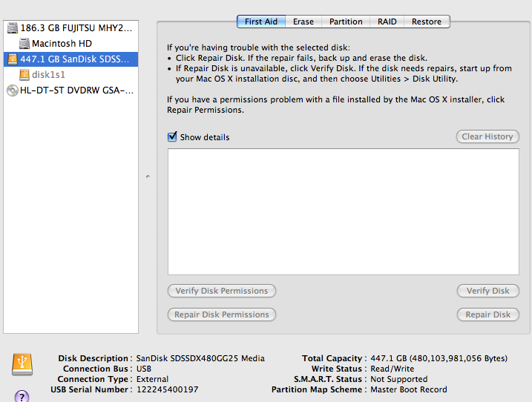Click the SanDisk external disk icon
The image size is (532, 402).
tap(12, 59)
